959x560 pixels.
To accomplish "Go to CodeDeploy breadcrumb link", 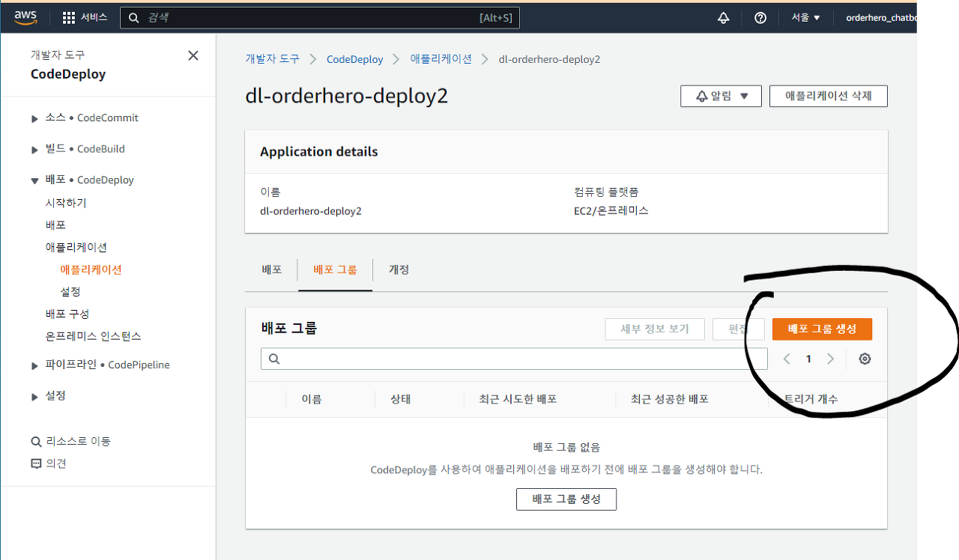I will (x=354, y=59).
